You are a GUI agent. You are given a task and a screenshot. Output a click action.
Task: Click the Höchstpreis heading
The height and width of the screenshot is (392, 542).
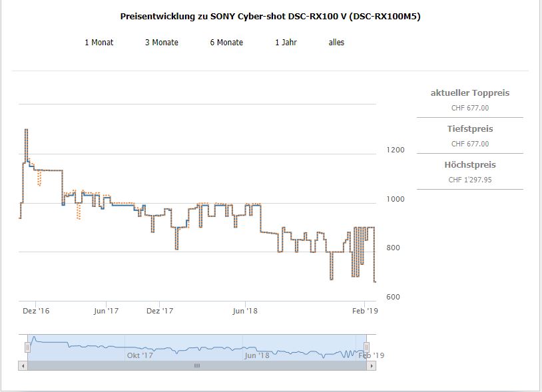(x=469, y=165)
